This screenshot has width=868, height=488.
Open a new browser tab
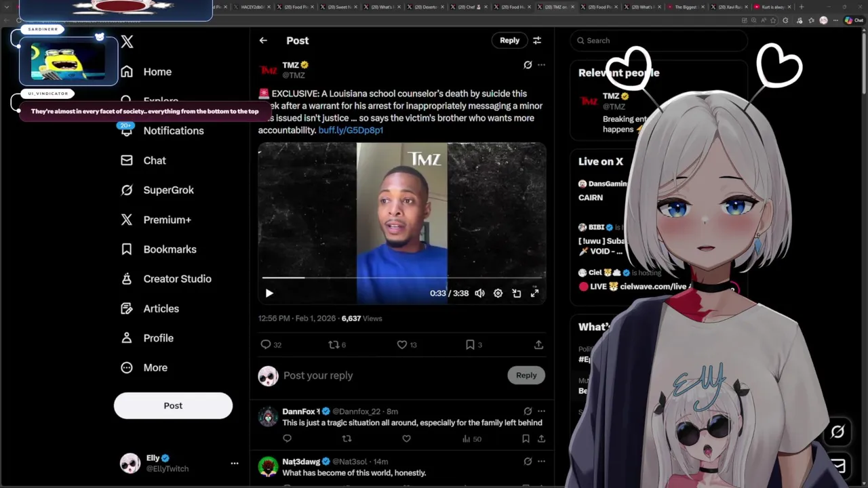802,7
